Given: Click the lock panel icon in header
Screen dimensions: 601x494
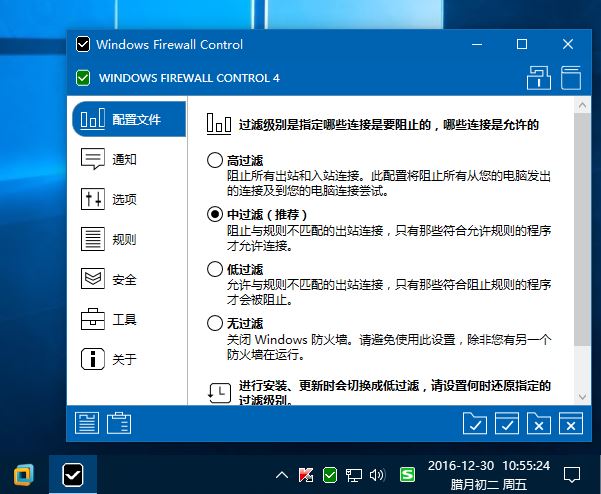Looking at the screenshot, I should click(x=539, y=78).
